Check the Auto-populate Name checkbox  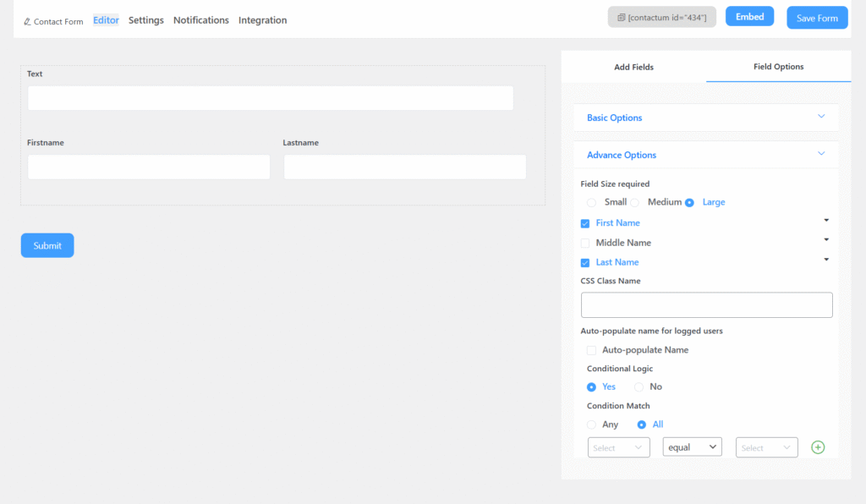592,350
